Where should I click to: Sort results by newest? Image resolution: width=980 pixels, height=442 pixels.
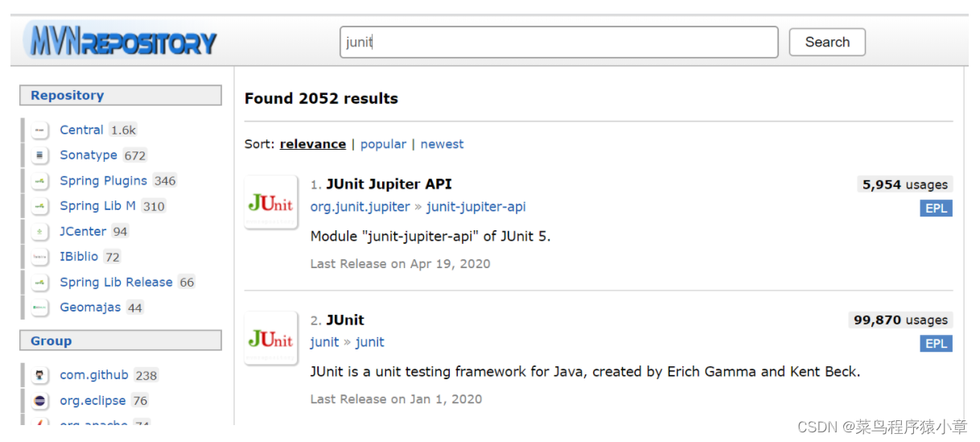tap(442, 144)
